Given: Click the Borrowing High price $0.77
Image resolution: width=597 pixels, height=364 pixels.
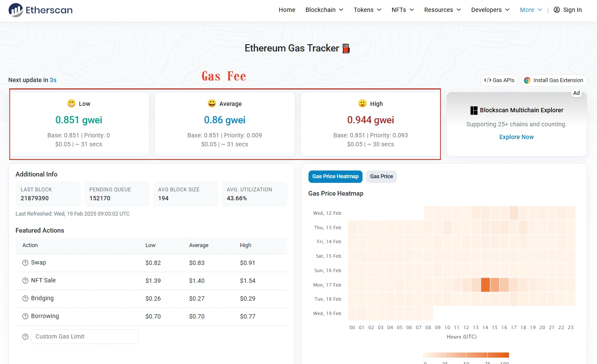Looking at the screenshot, I should [x=248, y=317].
